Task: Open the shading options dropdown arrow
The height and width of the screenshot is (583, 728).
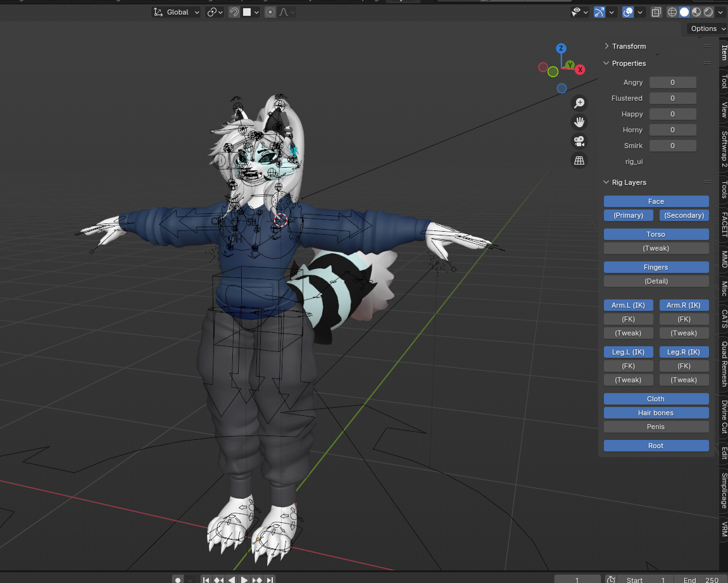Action: tap(720, 12)
